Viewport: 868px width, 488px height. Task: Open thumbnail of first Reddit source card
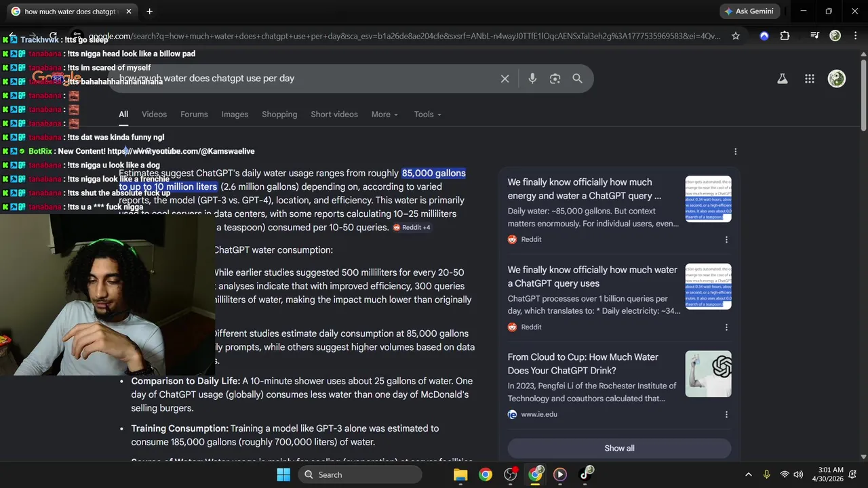708,199
